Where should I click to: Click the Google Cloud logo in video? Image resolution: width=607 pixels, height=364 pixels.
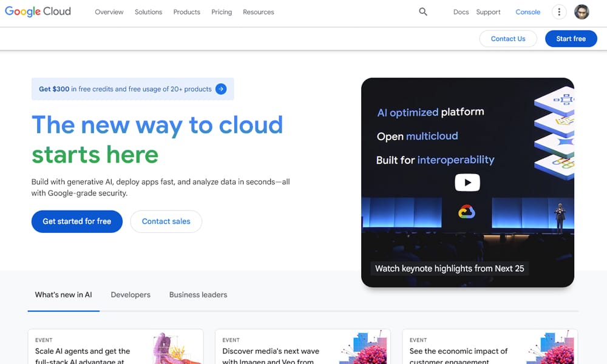coord(467,212)
